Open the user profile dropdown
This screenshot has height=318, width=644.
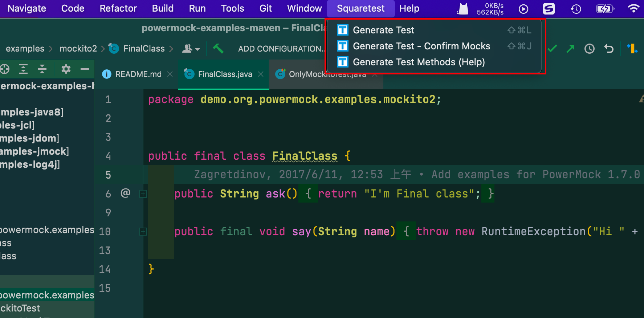tap(191, 49)
